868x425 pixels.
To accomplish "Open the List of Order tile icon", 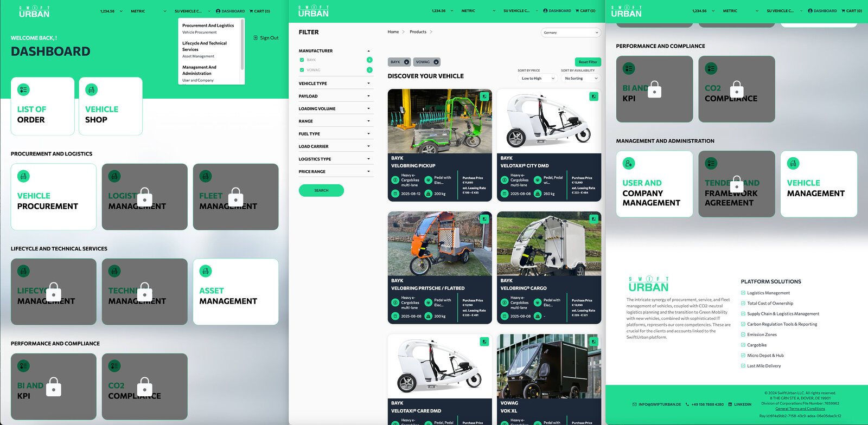I will [23, 89].
